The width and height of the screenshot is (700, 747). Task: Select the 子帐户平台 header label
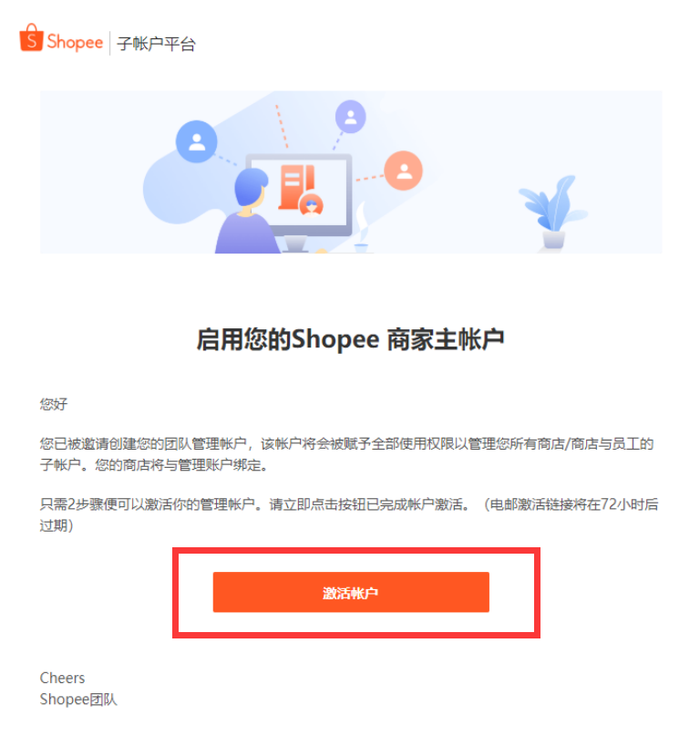coord(156,44)
